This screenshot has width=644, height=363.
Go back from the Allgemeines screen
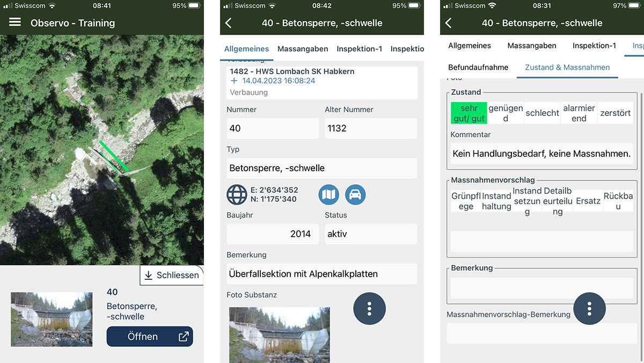pos(229,23)
